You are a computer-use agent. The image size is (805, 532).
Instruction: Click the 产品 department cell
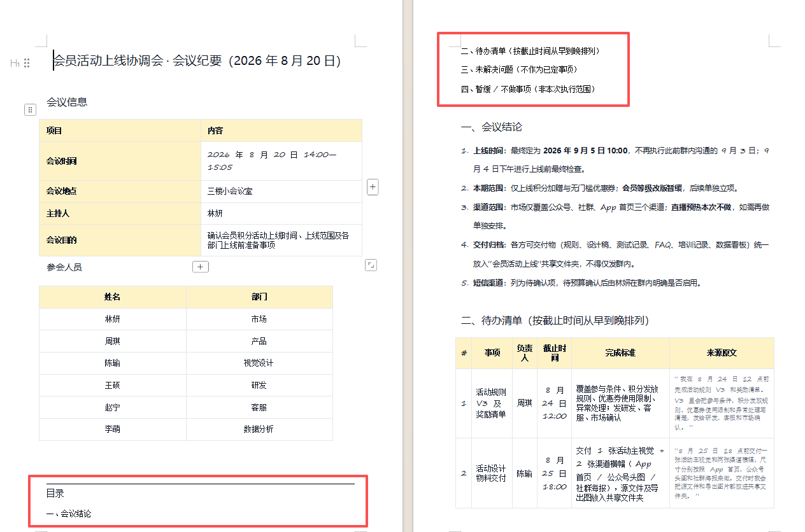[x=259, y=341]
